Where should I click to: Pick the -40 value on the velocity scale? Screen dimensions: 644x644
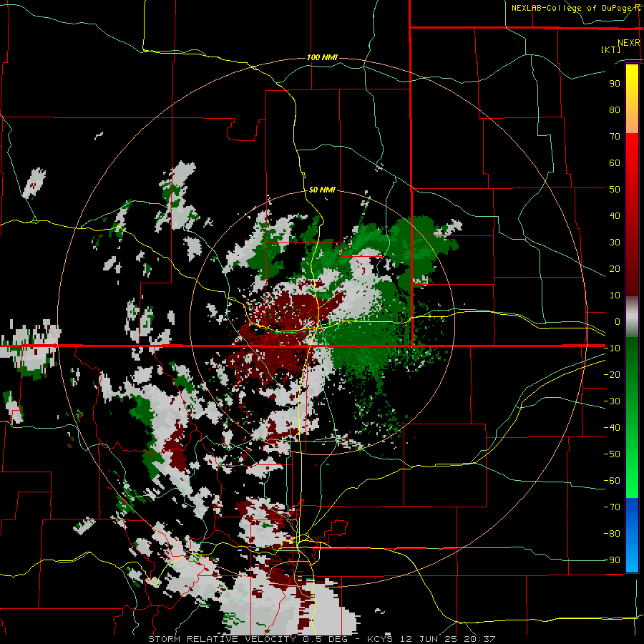coord(612,428)
